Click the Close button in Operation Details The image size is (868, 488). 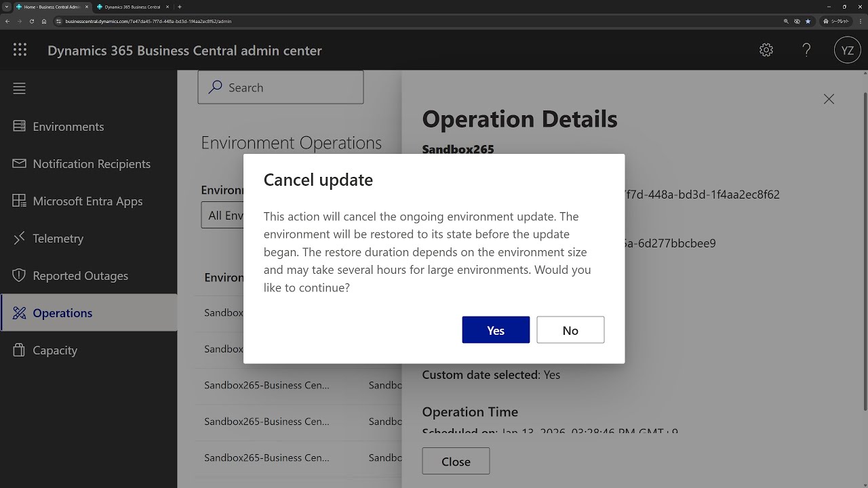pyautogui.click(x=456, y=461)
